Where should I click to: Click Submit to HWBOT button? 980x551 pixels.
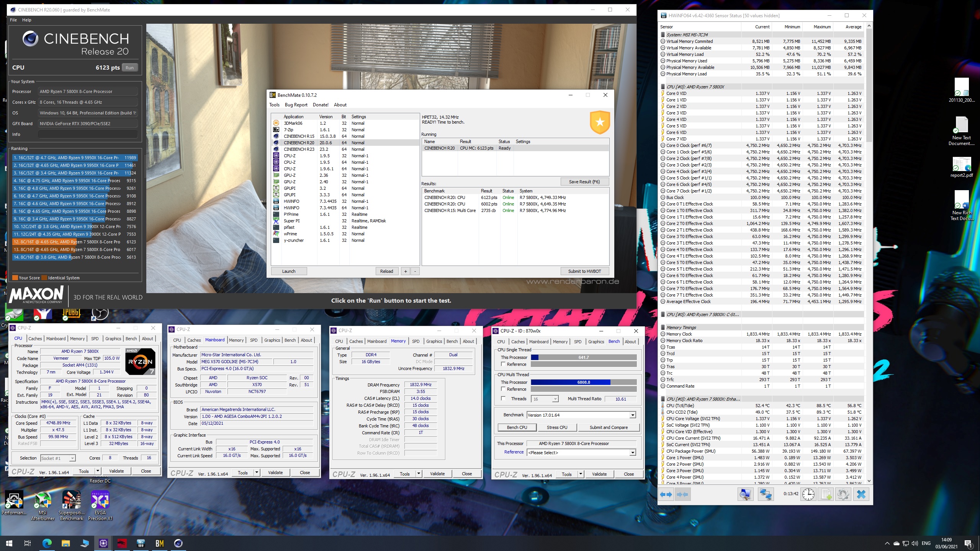(x=584, y=271)
